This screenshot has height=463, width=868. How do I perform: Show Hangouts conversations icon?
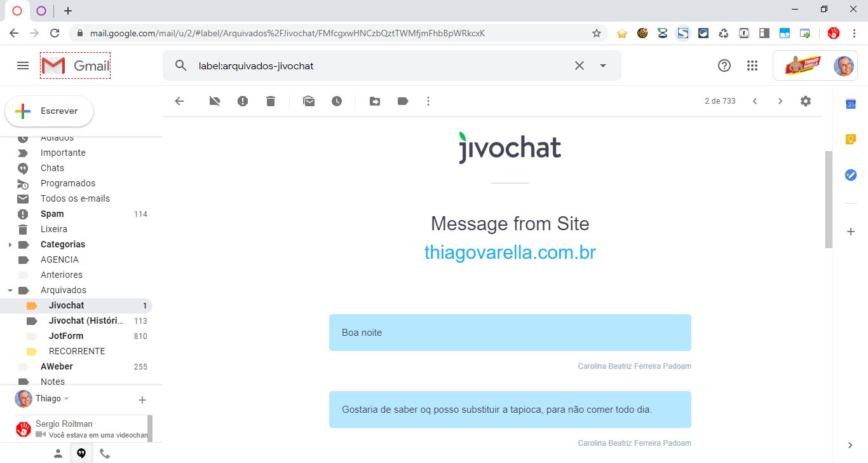coord(81,453)
